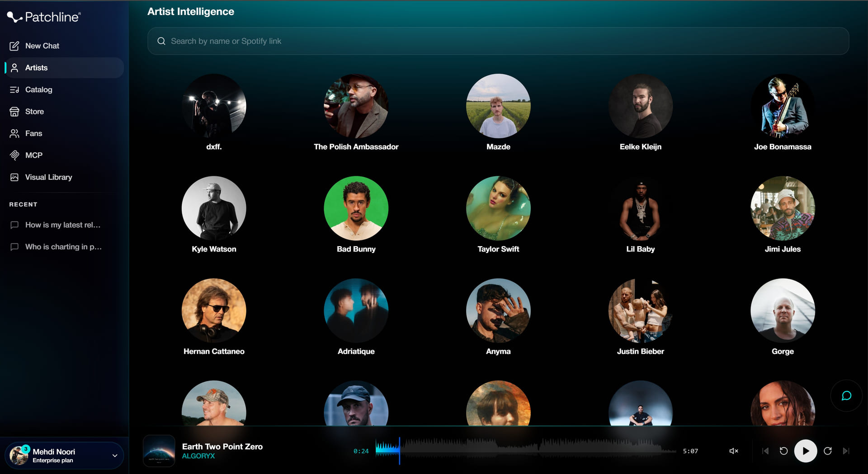Click the search magnifier icon
The height and width of the screenshot is (474, 868).
(x=161, y=41)
